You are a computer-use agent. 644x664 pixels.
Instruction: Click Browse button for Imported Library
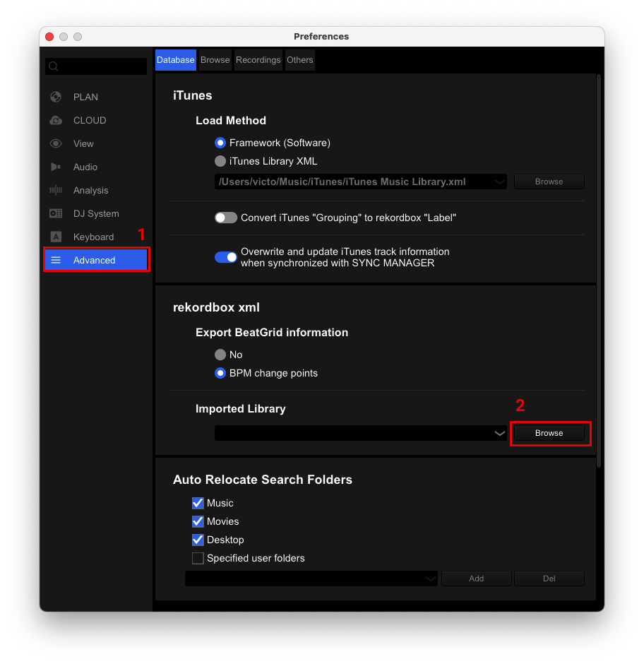pos(549,433)
